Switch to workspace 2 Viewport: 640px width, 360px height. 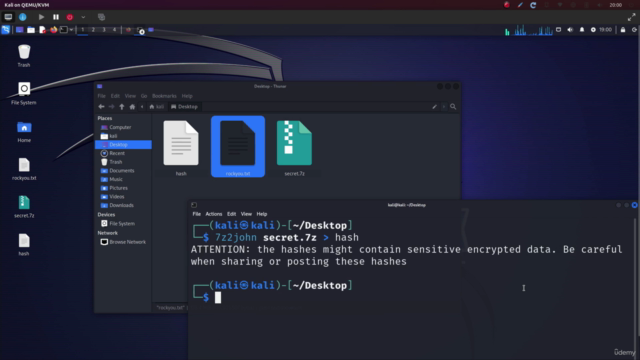point(93,30)
